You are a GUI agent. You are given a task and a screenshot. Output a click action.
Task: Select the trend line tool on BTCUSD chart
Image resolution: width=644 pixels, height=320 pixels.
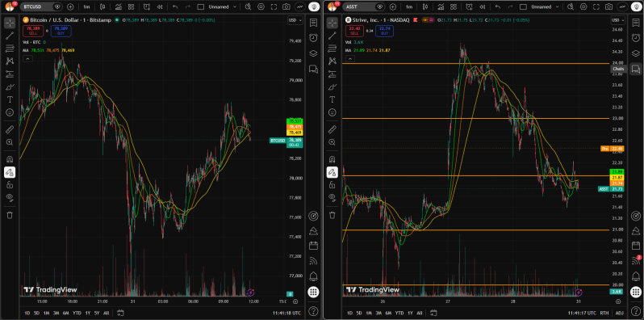(10, 36)
